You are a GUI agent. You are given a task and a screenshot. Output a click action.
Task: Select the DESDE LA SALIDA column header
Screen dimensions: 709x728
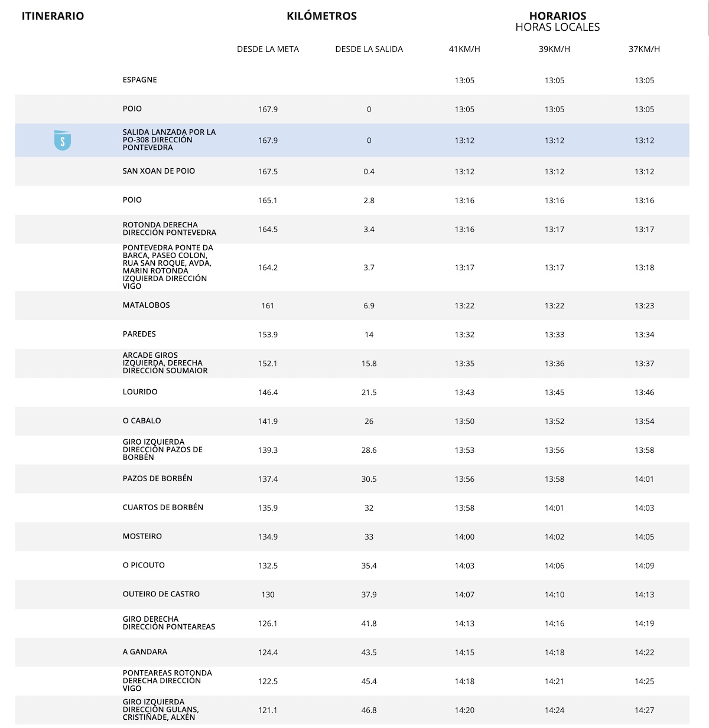(369, 49)
